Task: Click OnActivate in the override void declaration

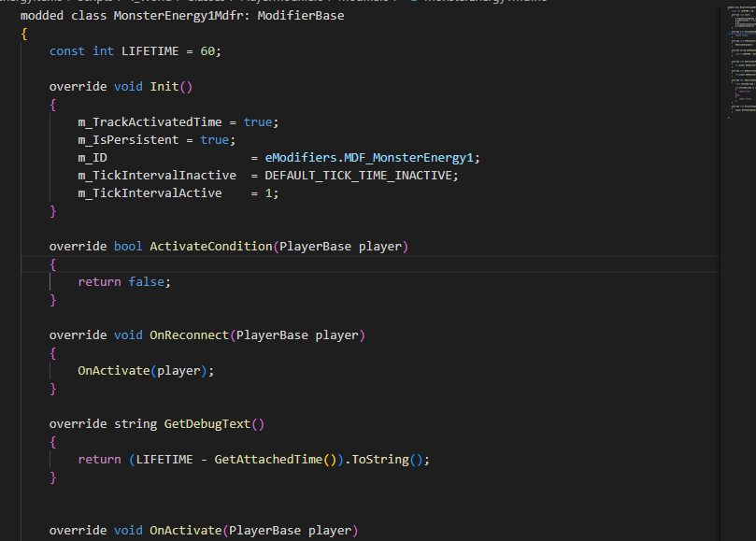Action: 186,531
